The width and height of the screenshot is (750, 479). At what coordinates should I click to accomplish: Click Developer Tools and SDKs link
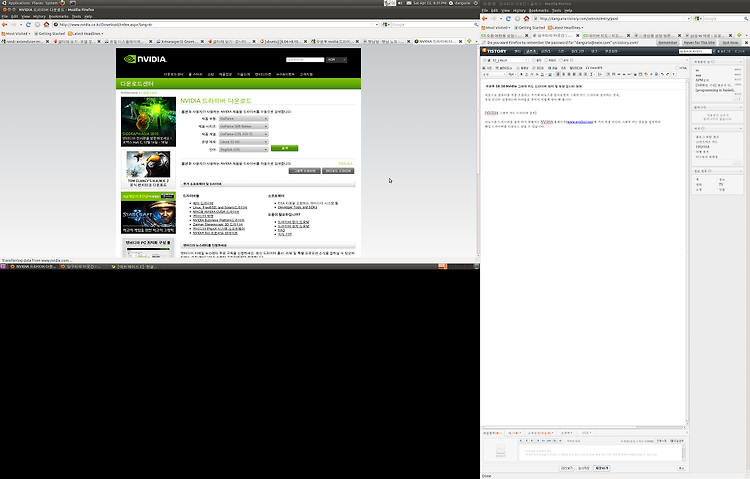(298, 207)
